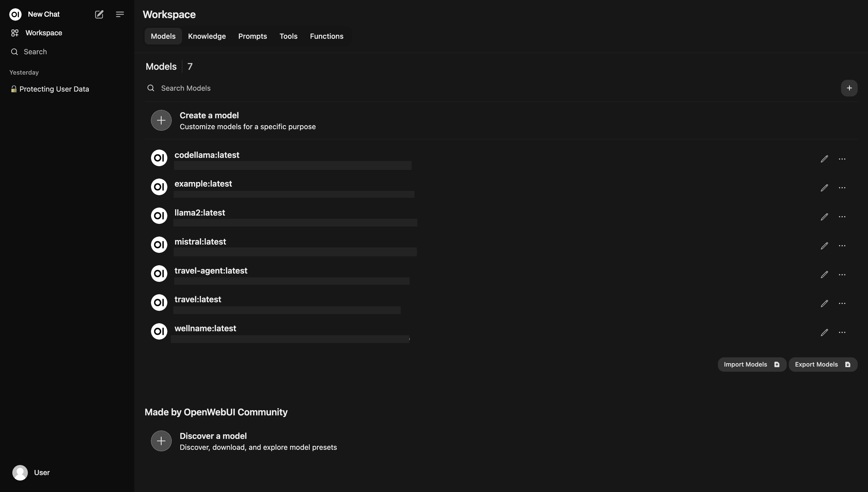
Task: Switch to the Models tab
Action: (x=163, y=36)
